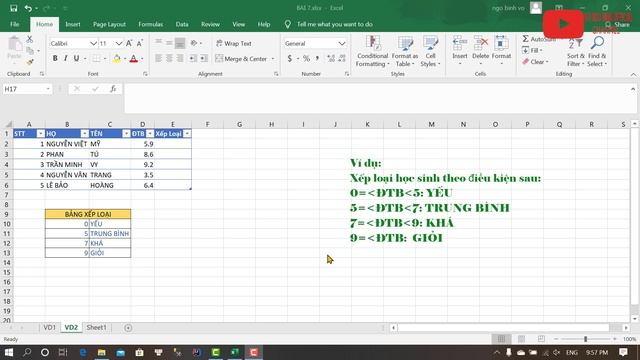Open the font name Calibri dropdown
The width and height of the screenshot is (640, 360).
pos(93,43)
